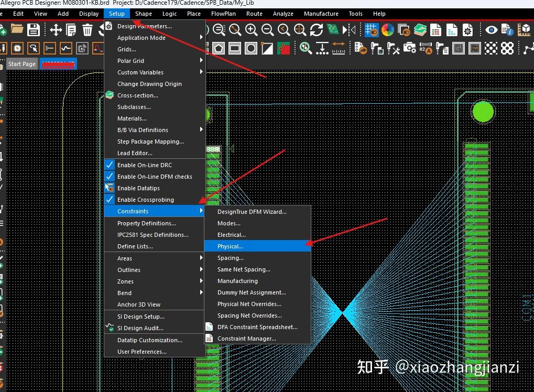Viewport: 534px width, 392px height.
Task: Toggle the eye visibility icon in toolbar
Action: (491, 30)
